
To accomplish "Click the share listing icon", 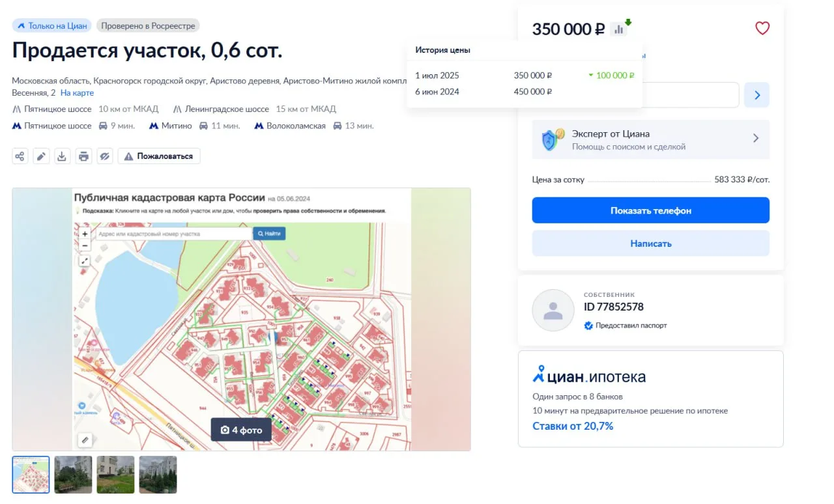I will [x=20, y=156].
